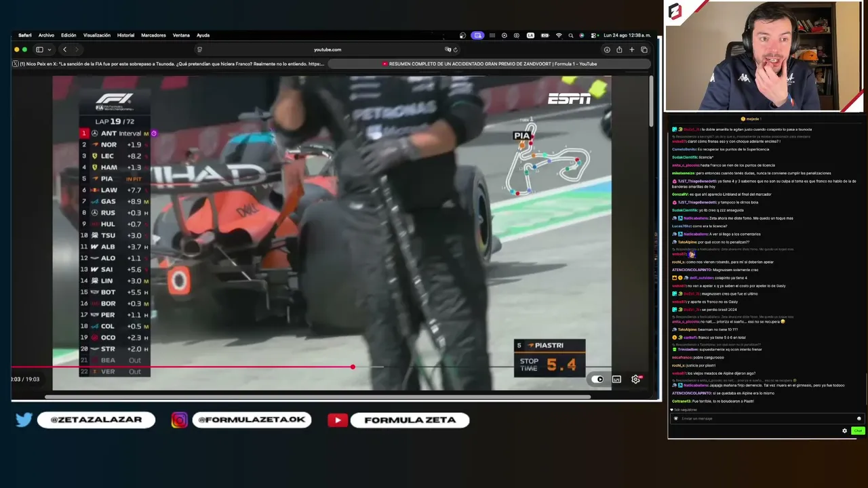This screenshot has width=868, height=488.
Task: Click the Instagram logo icon
Action: click(179, 420)
